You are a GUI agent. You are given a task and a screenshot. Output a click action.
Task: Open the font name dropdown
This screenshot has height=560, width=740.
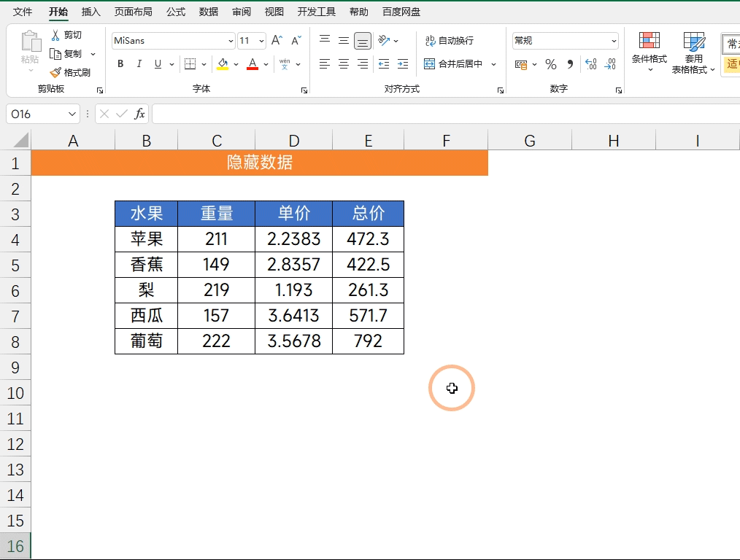(232, 40)
